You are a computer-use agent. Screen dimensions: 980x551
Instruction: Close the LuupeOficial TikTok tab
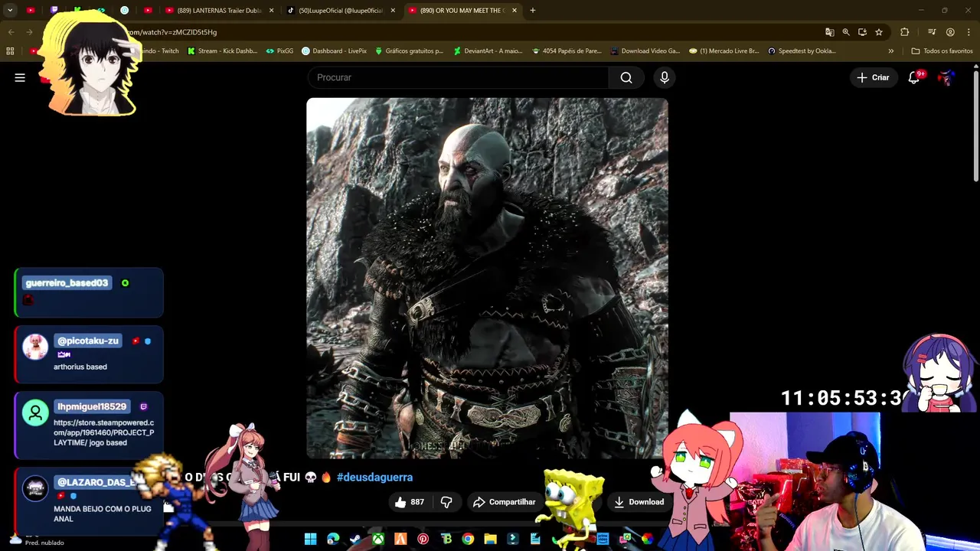click(393, 11)
